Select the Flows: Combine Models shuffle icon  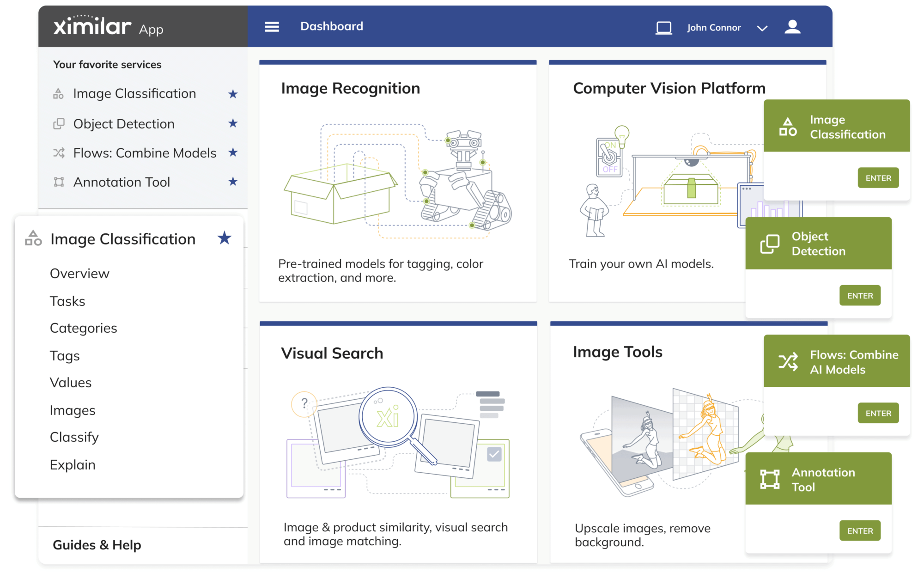(59, 152)
